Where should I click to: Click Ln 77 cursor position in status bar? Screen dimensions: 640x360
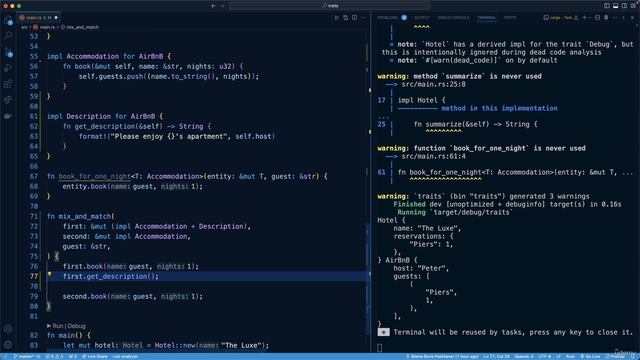(x=496, y=356)
